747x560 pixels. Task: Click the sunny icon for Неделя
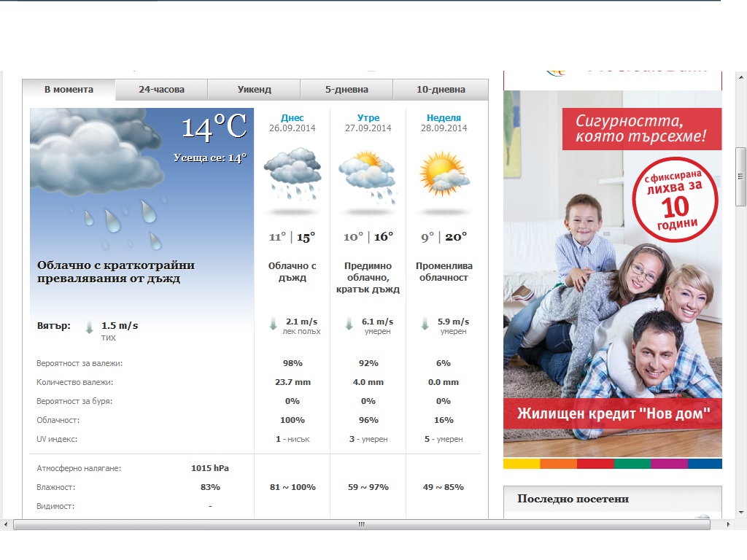coord(444,174)
